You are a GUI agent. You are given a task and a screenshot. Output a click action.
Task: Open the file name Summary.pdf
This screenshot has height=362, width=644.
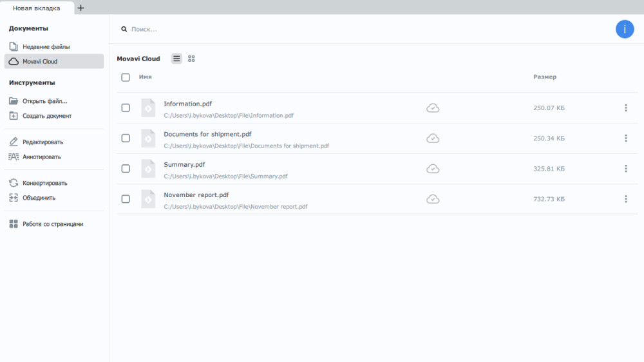pyautogui.click(x=184, y=165)
